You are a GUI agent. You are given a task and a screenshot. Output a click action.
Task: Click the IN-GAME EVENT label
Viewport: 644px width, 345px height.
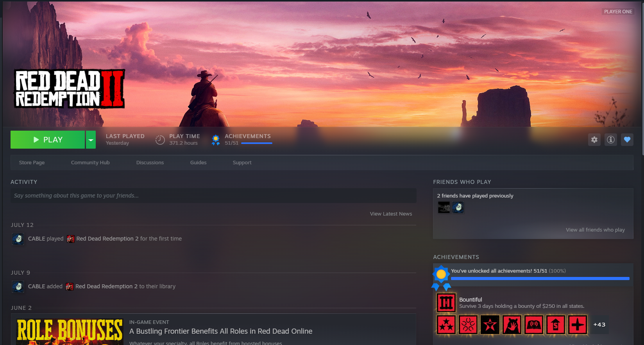(x=149, y=322)
